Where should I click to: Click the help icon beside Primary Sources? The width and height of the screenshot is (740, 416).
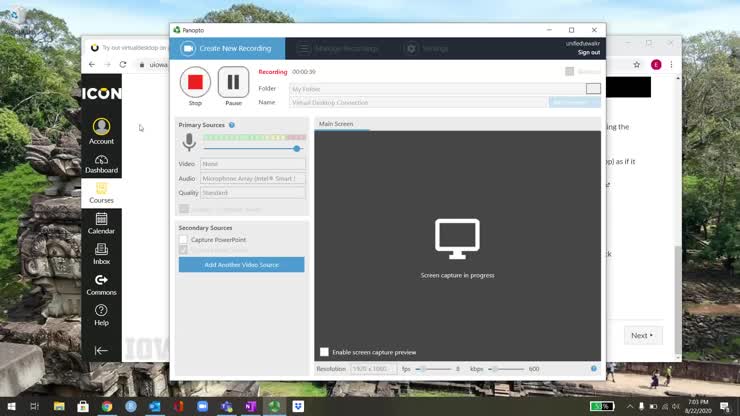tap(232, 125)
